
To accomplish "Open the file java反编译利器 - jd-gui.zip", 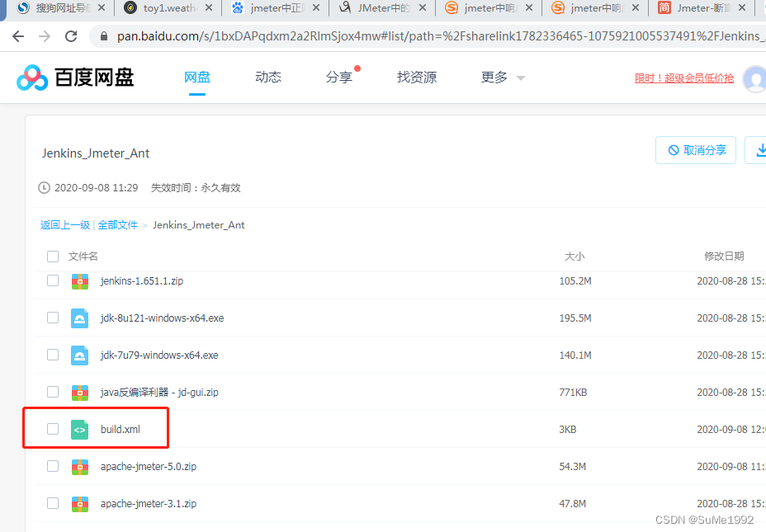I will click(x=159, y=393).
